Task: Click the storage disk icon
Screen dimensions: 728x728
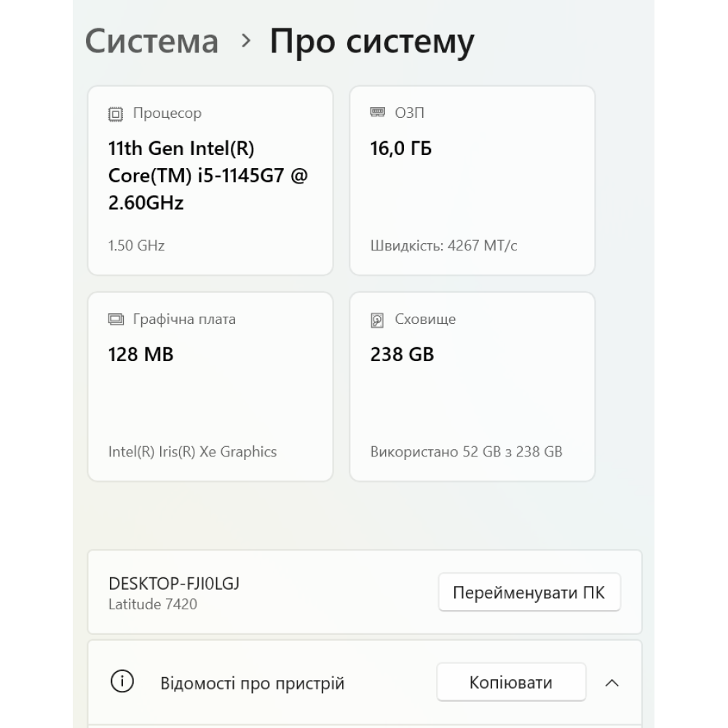Action: (x=377, y=320)
